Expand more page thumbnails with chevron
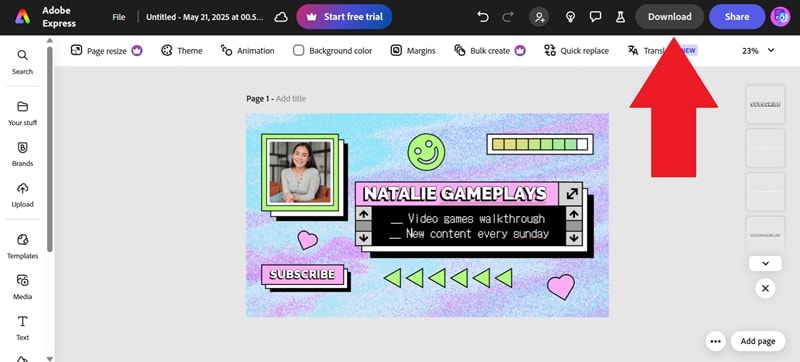Screen dimensions: 800x362 click(765, 264)
